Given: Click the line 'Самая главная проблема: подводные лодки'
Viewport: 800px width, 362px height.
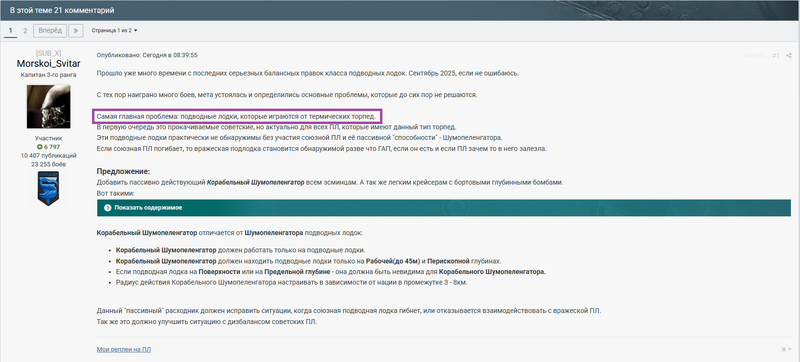Looking at the screenshot, I should [236, 117].
